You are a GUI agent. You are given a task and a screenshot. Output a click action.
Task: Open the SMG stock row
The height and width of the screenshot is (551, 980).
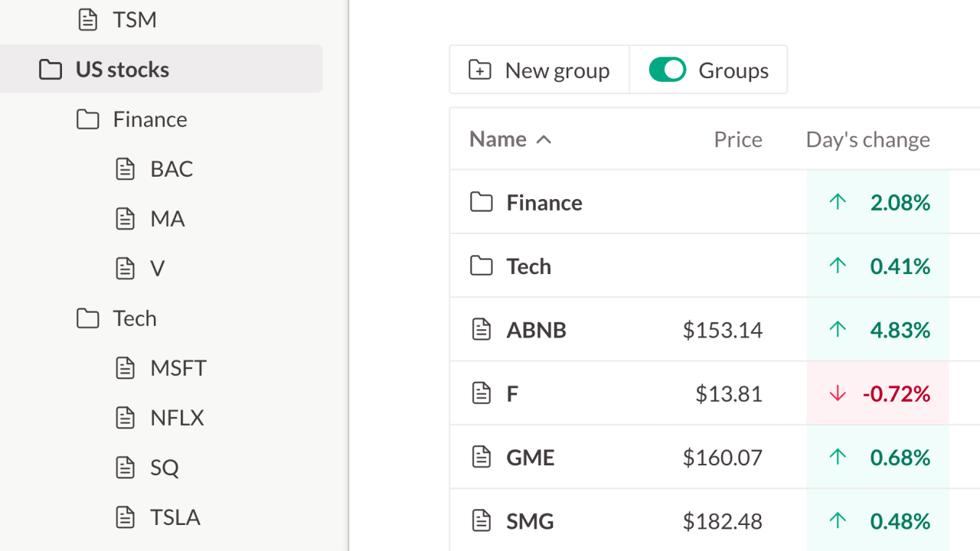point(530,521)
